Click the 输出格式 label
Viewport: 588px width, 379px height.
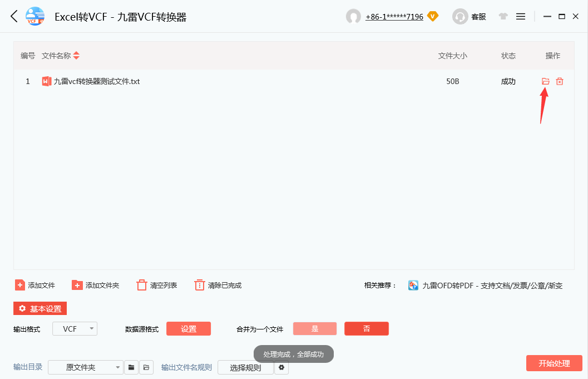(27, 329)
